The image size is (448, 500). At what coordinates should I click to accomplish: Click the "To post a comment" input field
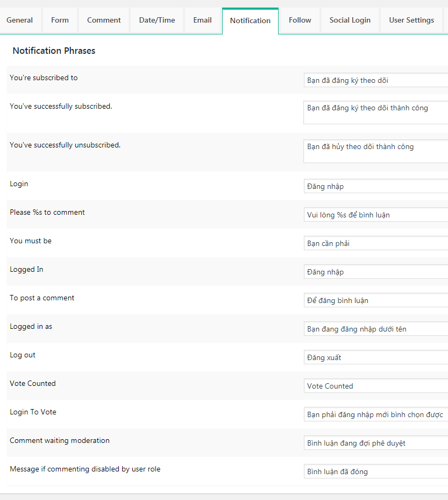pyautogui.click(x=375, y=300)
